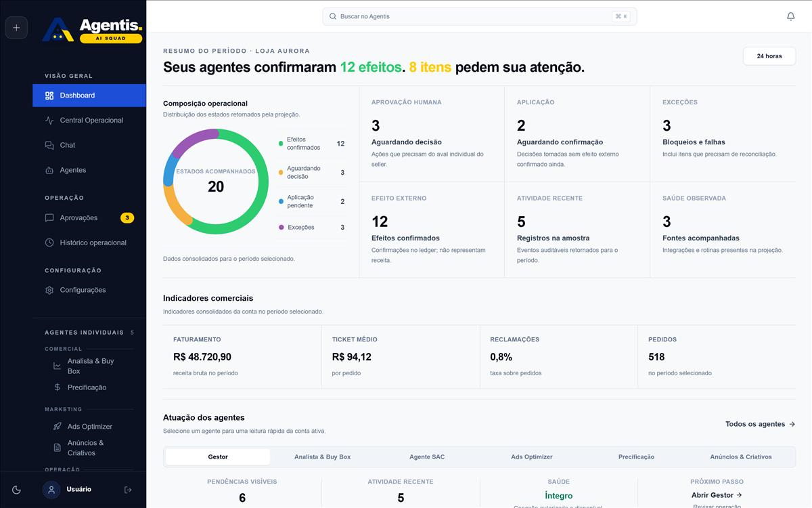Click the Analista & Buy Box chart icon
Image resolution: width=812 pixels, height=508 pixels.
(58, 366)
